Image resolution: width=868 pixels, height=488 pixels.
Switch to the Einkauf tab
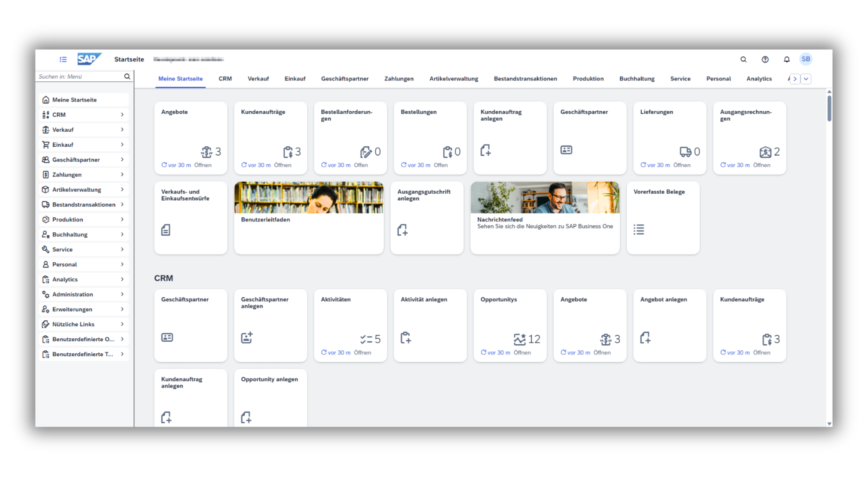coord(294,78)
